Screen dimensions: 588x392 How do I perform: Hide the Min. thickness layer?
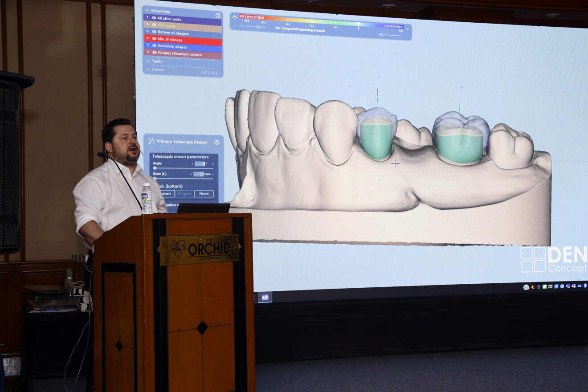(x=154, y=38)
